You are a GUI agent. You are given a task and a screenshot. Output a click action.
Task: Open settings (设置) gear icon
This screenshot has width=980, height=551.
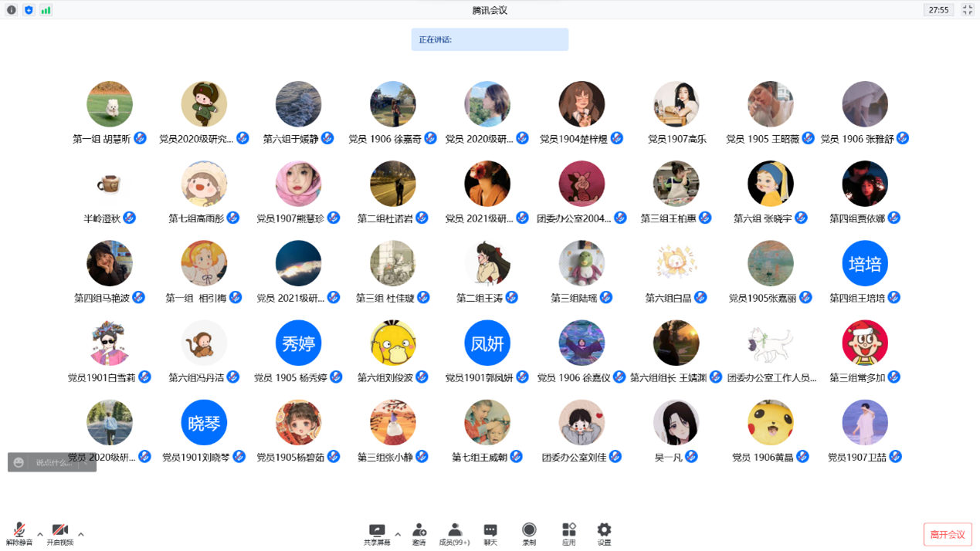(x=604, y=532)
